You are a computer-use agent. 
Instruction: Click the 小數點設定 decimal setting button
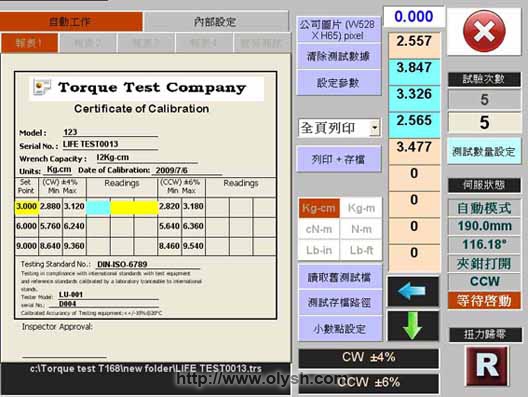[x=340, y=329]
